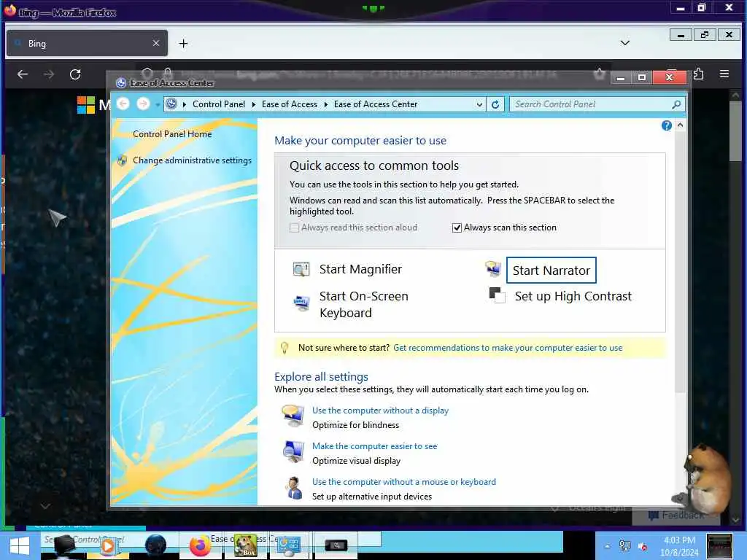The height and width of the screenshot is (560, 747).
Task: Click the Firefox page vertical scrollbar thumb
Action: 735,131
